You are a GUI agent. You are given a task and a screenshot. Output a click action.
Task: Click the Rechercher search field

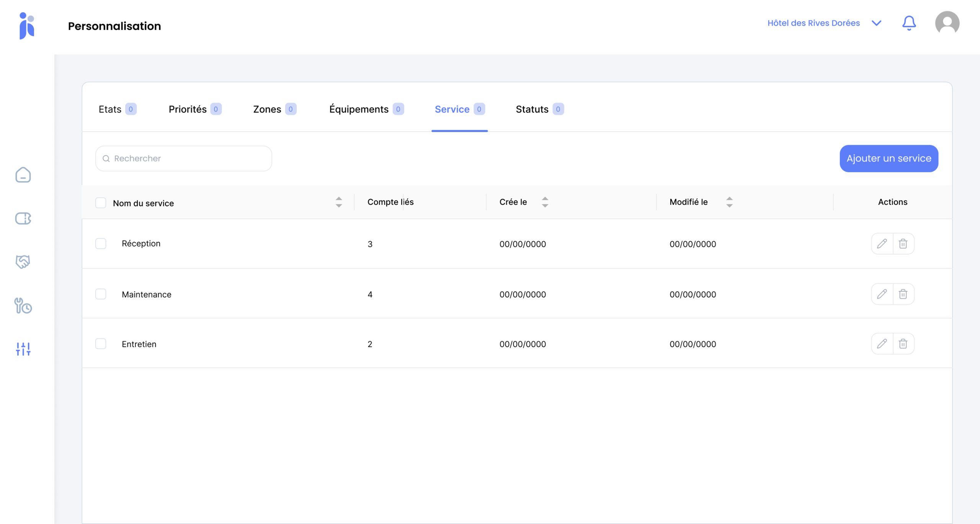[x=184, y=158]
